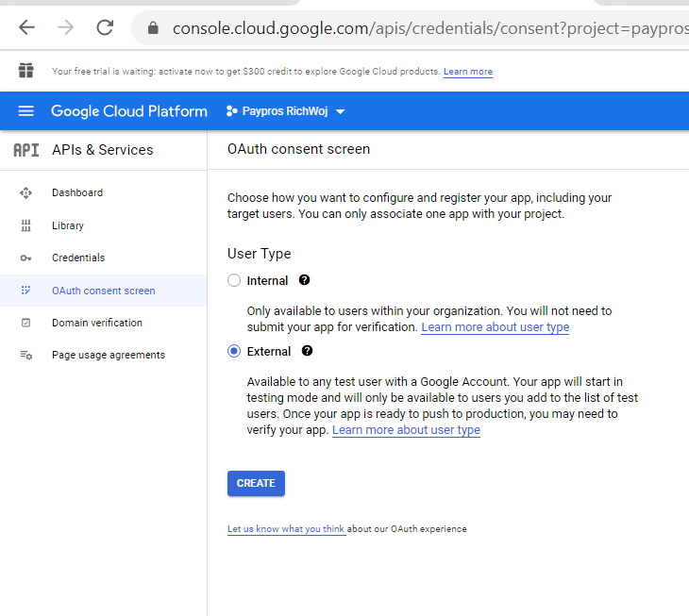Click the CREATE button
Screen dimensions: 689x616
[256, 483]
